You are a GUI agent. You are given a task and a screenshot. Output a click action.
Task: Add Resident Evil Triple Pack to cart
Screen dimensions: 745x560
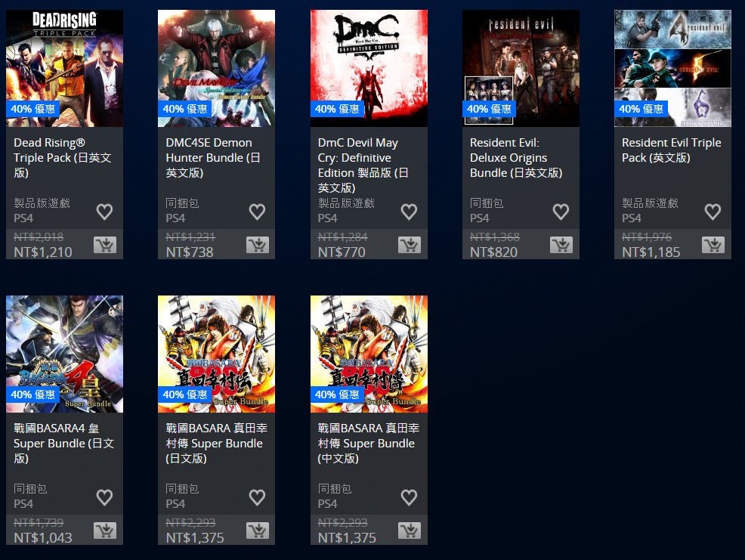(713, 245)
